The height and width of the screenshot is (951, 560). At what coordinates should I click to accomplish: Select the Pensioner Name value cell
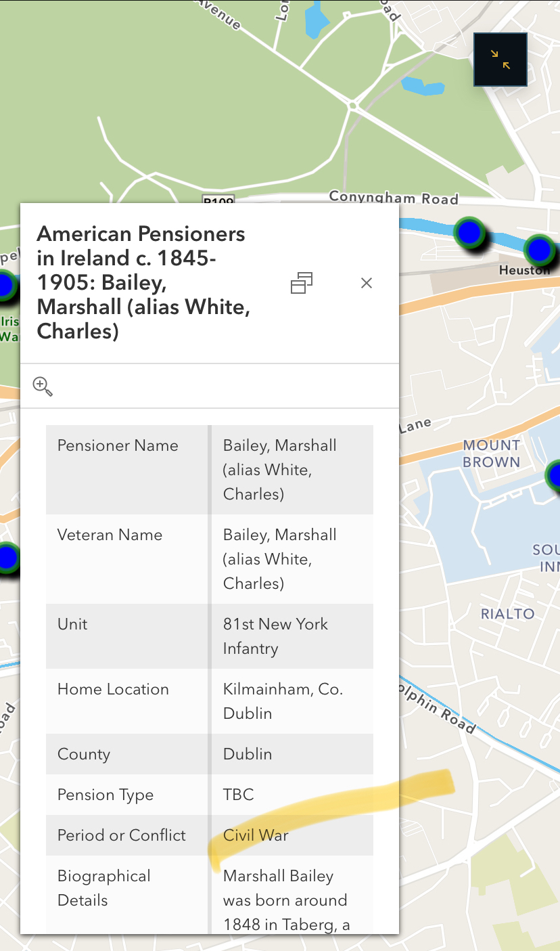pos(280,469)
